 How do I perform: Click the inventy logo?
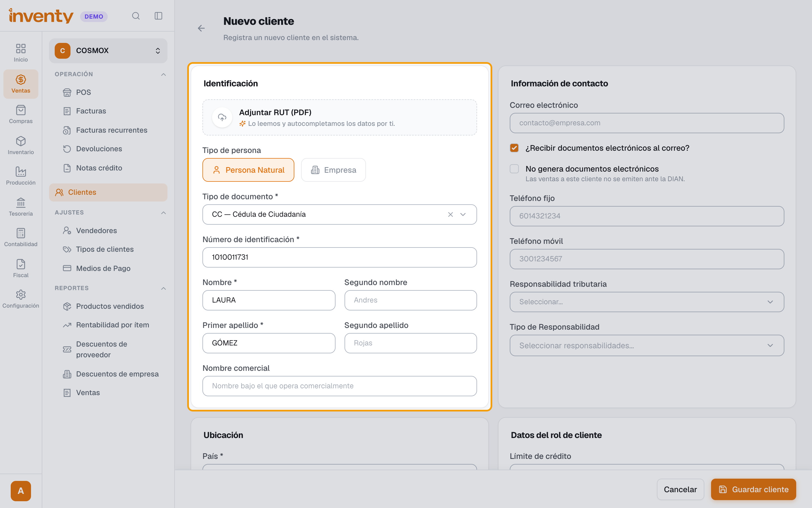[x=41, y=16]
